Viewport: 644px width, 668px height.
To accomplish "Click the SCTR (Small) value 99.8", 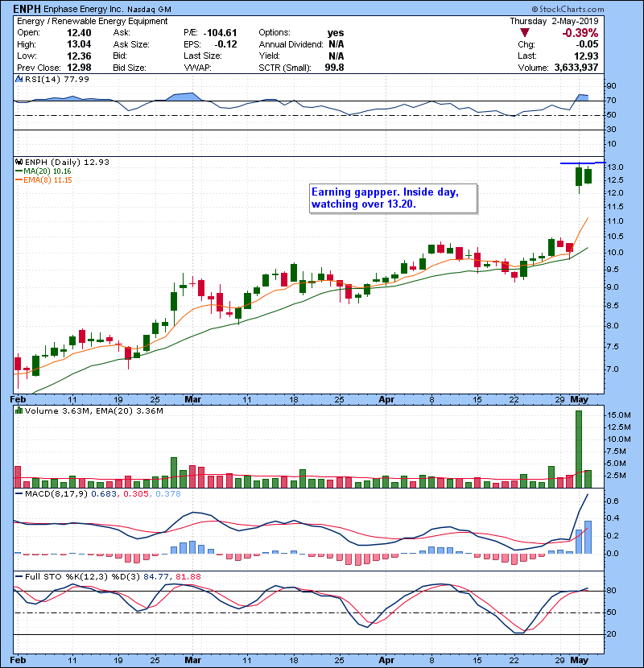I will 334,68.
